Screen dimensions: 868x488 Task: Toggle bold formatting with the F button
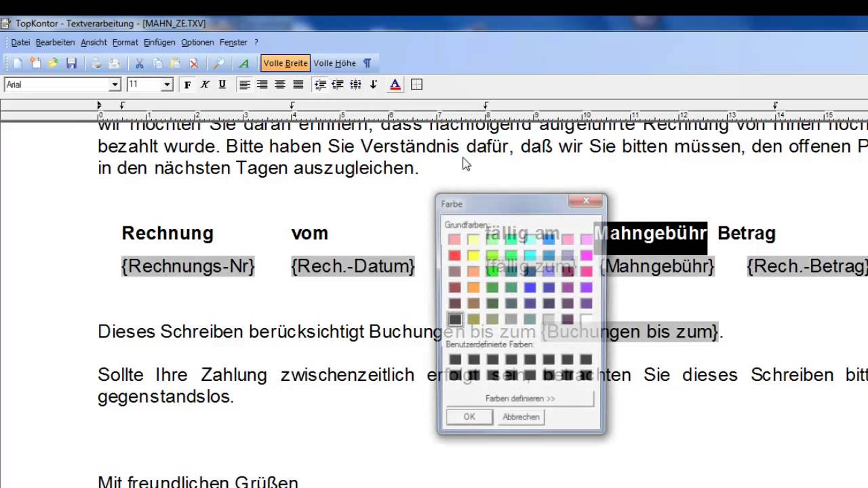(x=187, y=85)
